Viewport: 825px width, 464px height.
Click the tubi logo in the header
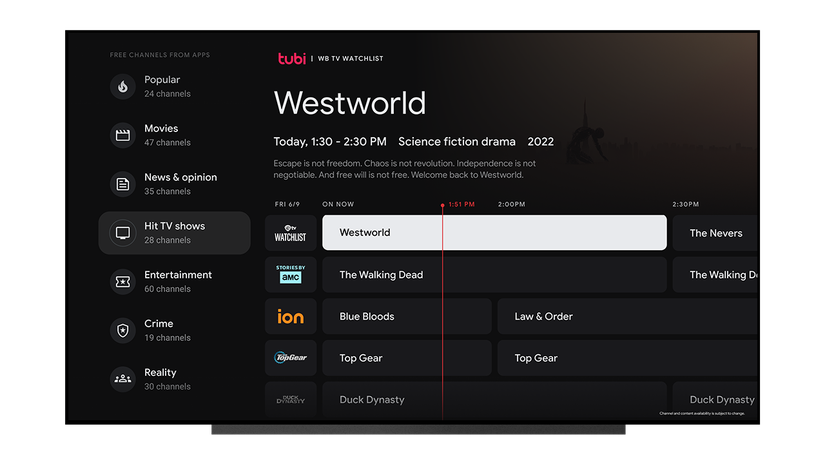[x=291, y=58]
